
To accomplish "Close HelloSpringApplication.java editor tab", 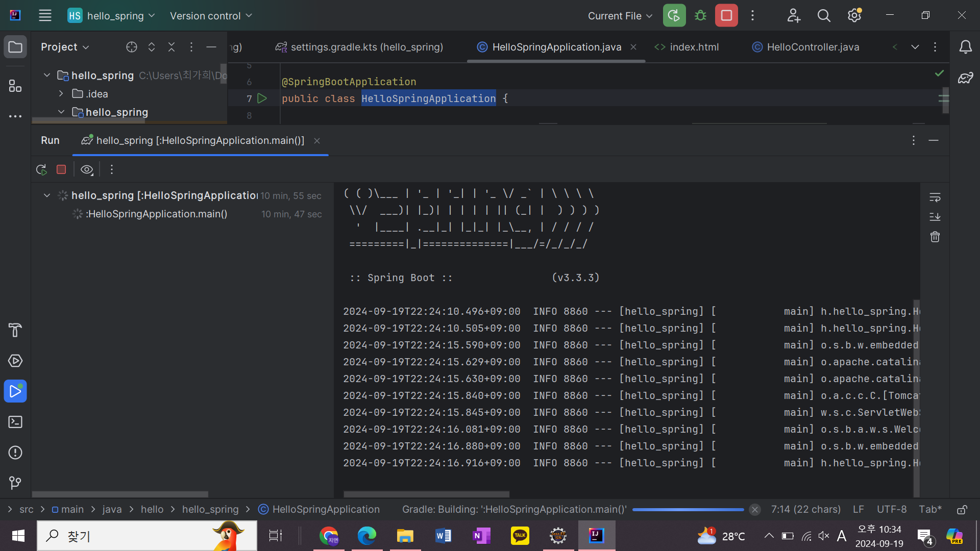I will click(x=633, y=47).
